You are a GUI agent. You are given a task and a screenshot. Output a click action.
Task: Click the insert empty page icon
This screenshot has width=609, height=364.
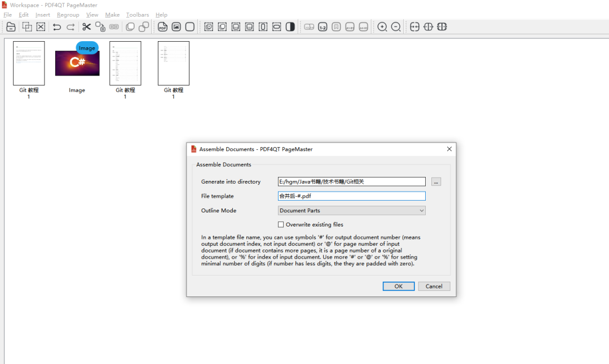pyautogui.click(x=190, y=27)
